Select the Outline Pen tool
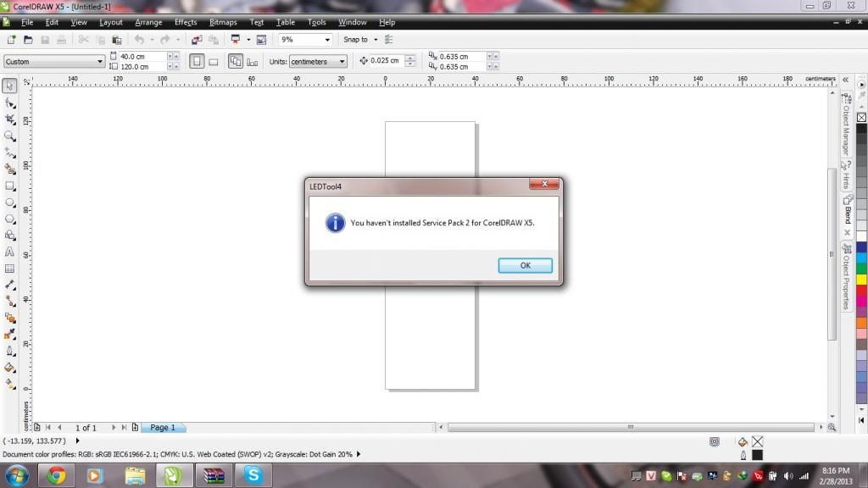This screenshot has width=868, height=488. click(9, 352)
